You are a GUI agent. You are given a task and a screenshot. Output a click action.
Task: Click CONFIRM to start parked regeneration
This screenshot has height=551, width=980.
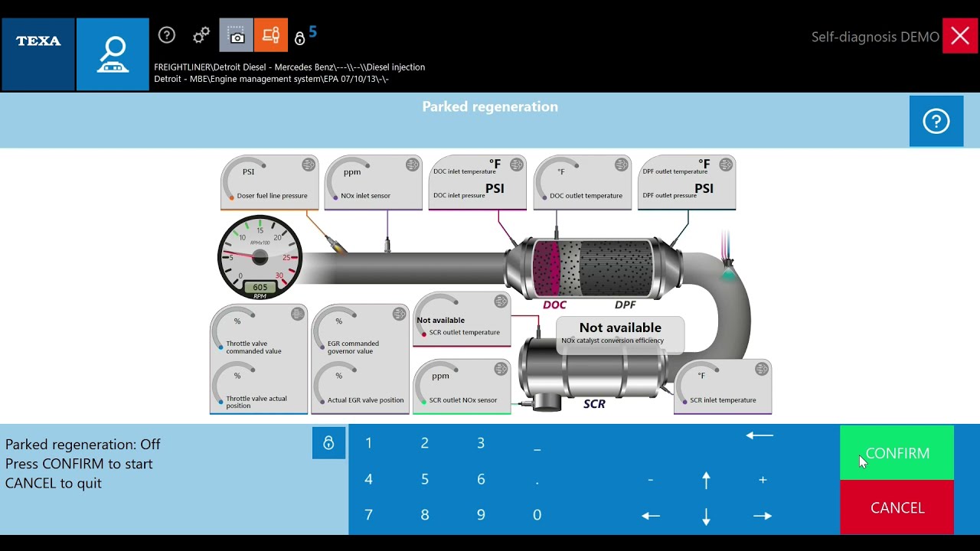pos(897,453)
